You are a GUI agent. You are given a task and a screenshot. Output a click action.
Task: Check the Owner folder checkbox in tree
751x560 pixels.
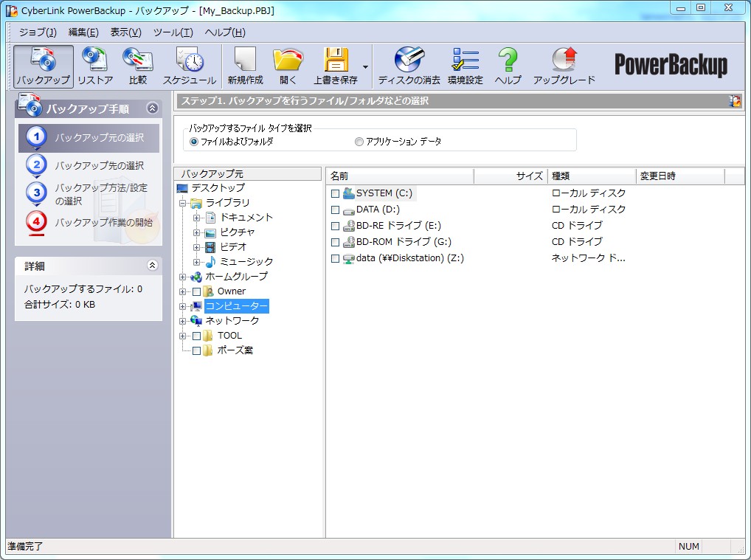(x=196, y=291)
